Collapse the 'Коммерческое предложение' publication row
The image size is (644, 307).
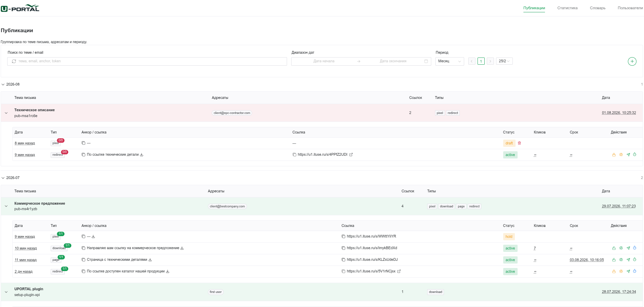pyautogui.click(x=6, y=206)
